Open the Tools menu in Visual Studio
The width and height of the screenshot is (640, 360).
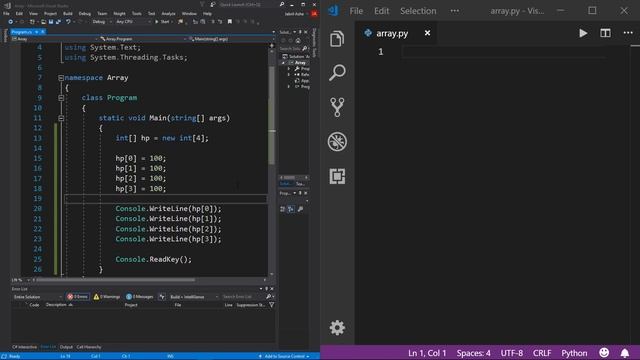point(137,13)
